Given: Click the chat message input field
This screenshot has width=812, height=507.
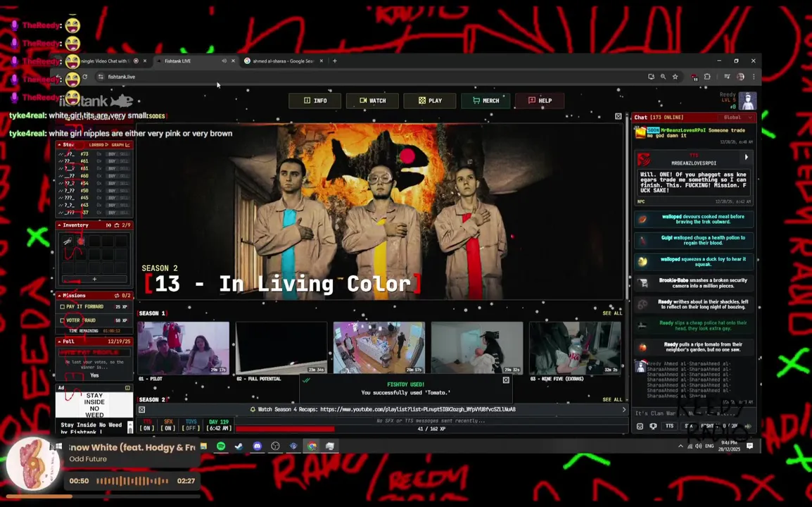Looking at the screenshot, I should (694, 413).
